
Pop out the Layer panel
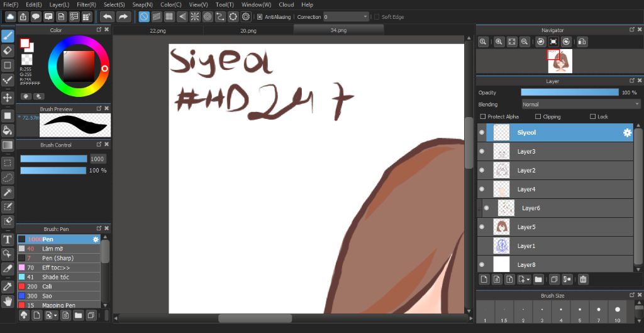click(x=632, y=81)
